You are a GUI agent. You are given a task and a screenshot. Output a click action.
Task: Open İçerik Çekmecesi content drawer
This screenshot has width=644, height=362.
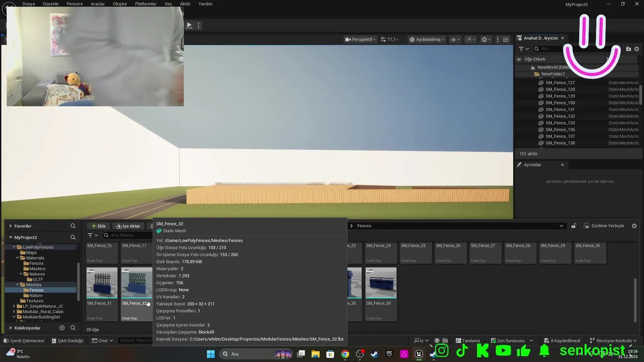point(24,340)
